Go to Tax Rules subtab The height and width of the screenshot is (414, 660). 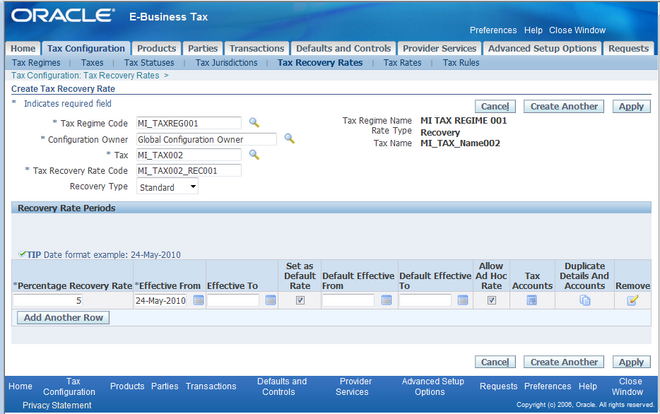(x=461, y=63)
